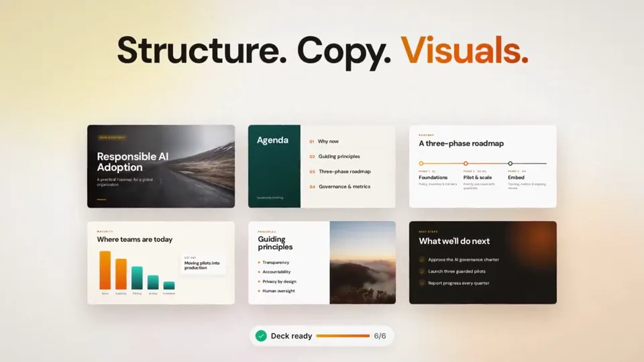Click the Foundations phase circle on the roadmap
The image size is (644, 362).
[x=421, y=164]
